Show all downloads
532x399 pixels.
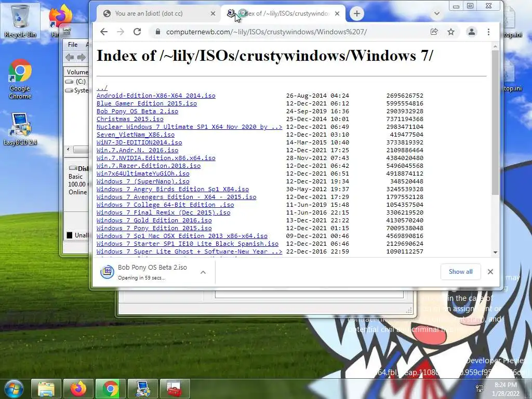tap(460, 272)
